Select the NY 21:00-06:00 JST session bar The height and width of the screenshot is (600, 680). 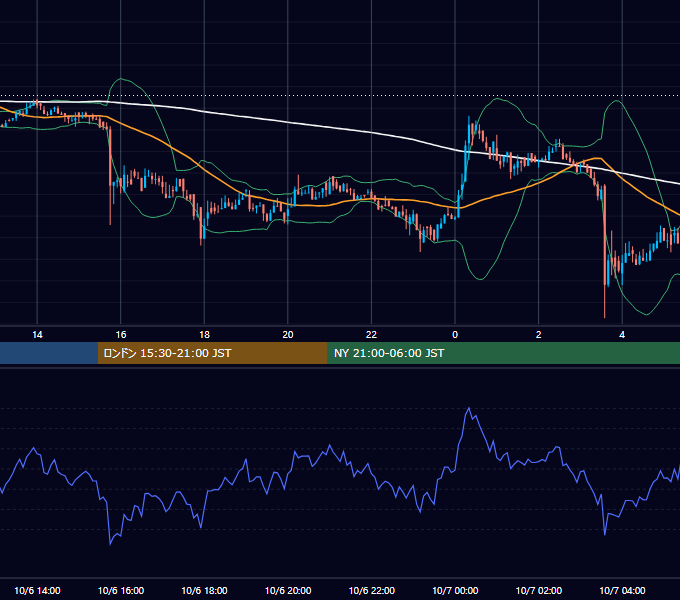tap(503, 353)
